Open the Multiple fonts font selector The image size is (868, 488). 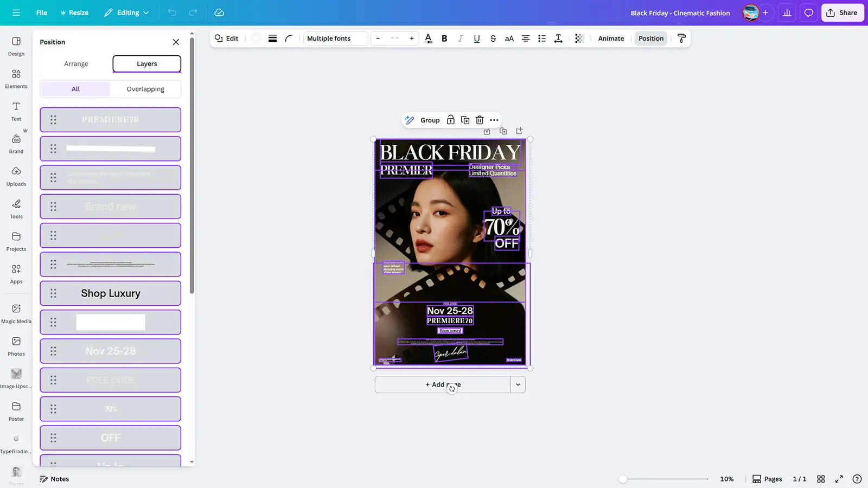[336, 38]
